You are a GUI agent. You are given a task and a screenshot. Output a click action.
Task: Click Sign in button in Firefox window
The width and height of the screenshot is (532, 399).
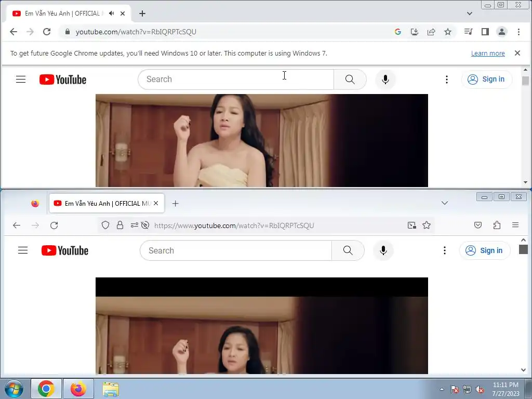click(x=485, y=250)
